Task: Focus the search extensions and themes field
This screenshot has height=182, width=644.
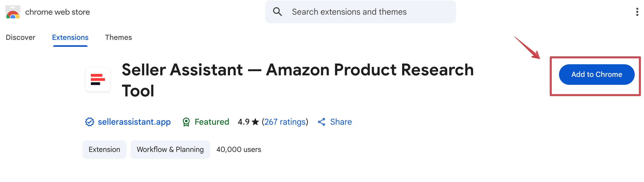Action: [361, 12]
